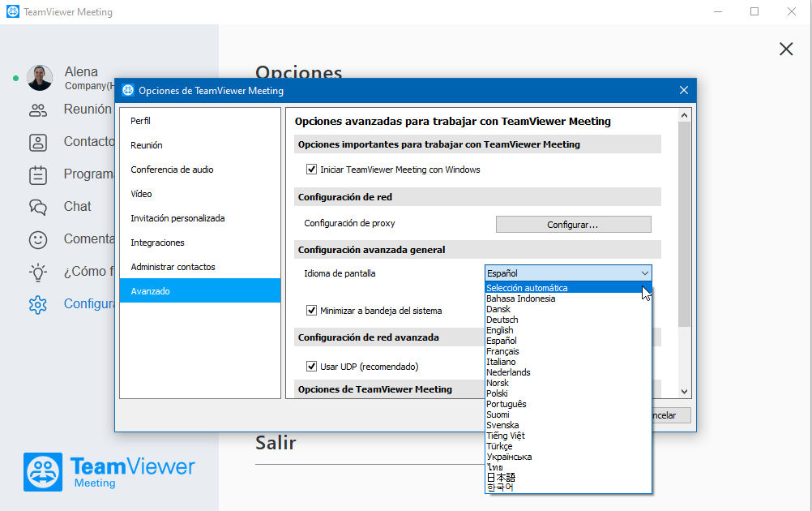Choose Türkçe in the language list
Screen dimensions: 812x511
[568, 446]
